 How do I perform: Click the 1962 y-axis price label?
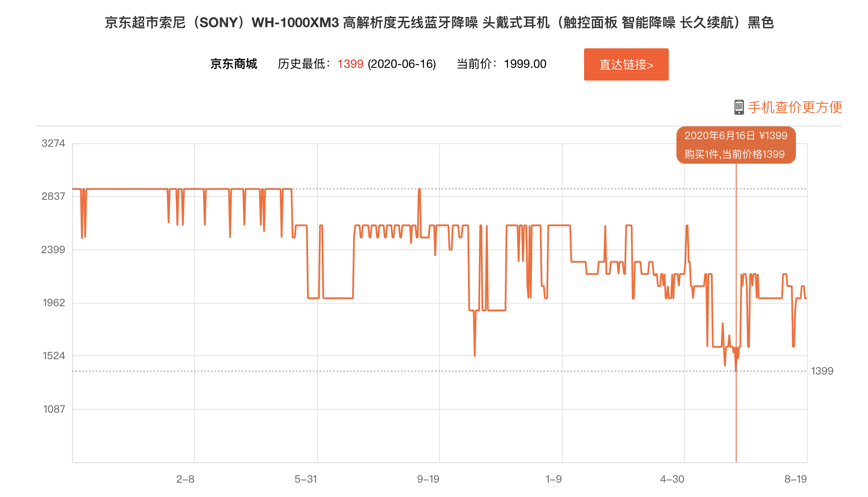[x=53, y=303]
